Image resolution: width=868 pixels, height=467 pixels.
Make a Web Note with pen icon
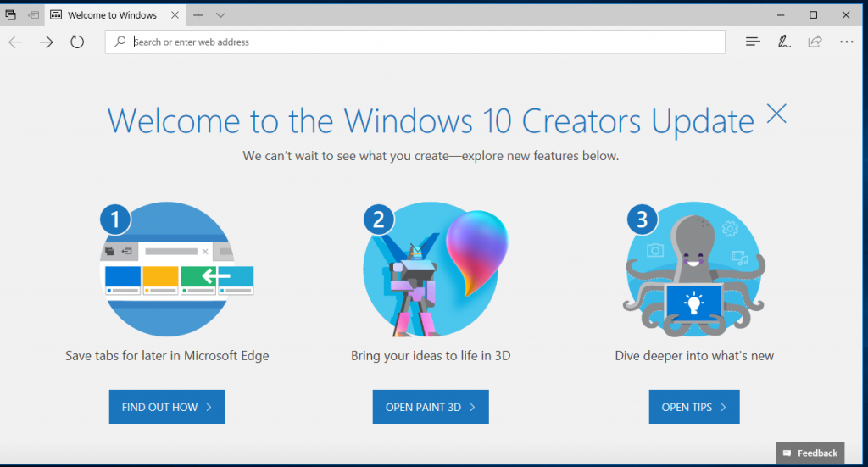click(784, 42)
